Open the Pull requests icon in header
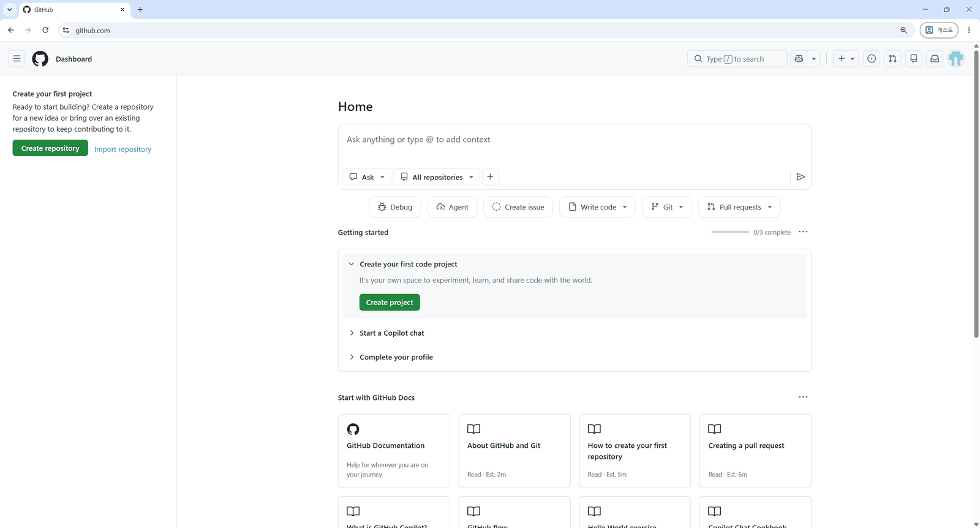Screen dimensions: 980x528 coord(892,59)
